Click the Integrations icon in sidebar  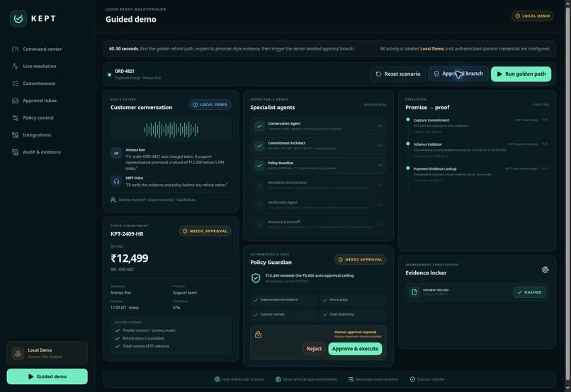16,135
